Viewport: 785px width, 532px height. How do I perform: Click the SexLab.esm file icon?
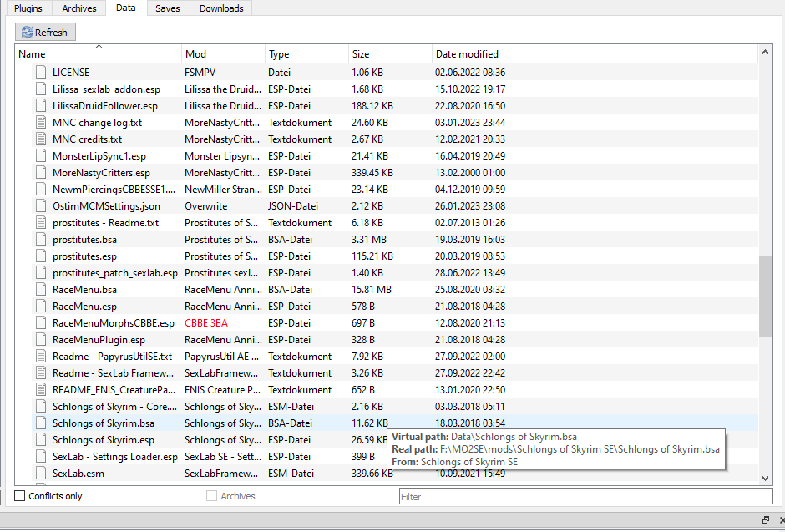(41, 473)
